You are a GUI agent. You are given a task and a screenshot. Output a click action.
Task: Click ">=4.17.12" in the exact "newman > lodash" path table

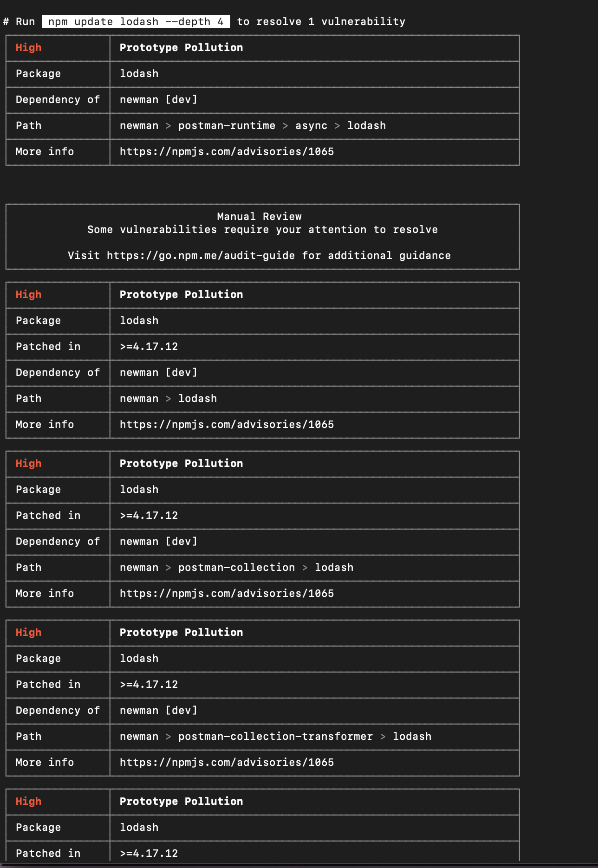click(149, 347)
